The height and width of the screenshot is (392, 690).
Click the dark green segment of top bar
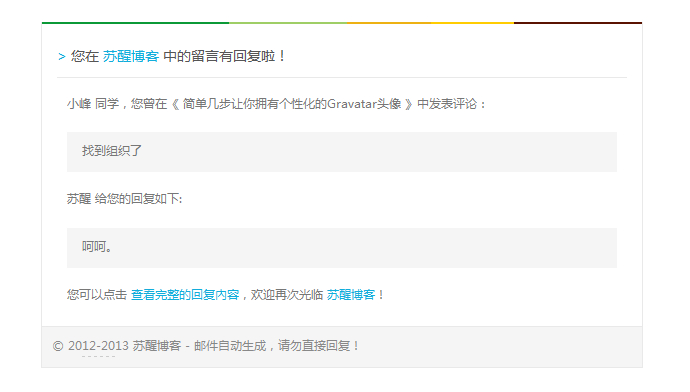[x=135, y=23]
